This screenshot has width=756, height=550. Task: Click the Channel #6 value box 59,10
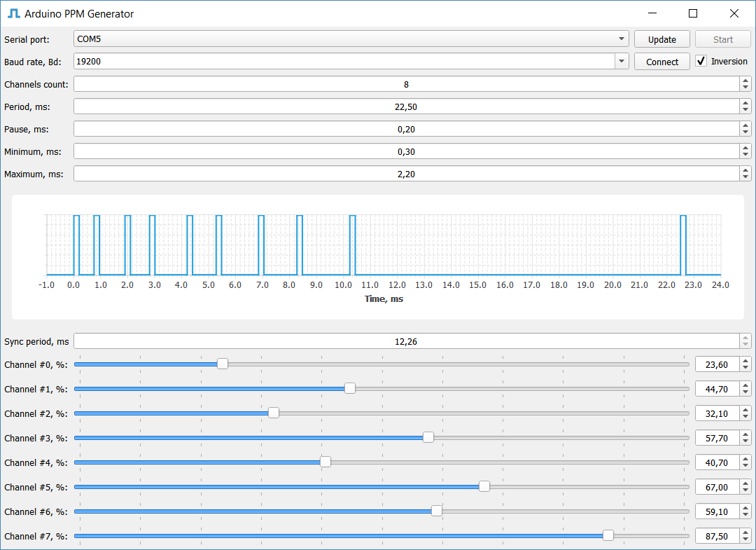tap(717, 512)
